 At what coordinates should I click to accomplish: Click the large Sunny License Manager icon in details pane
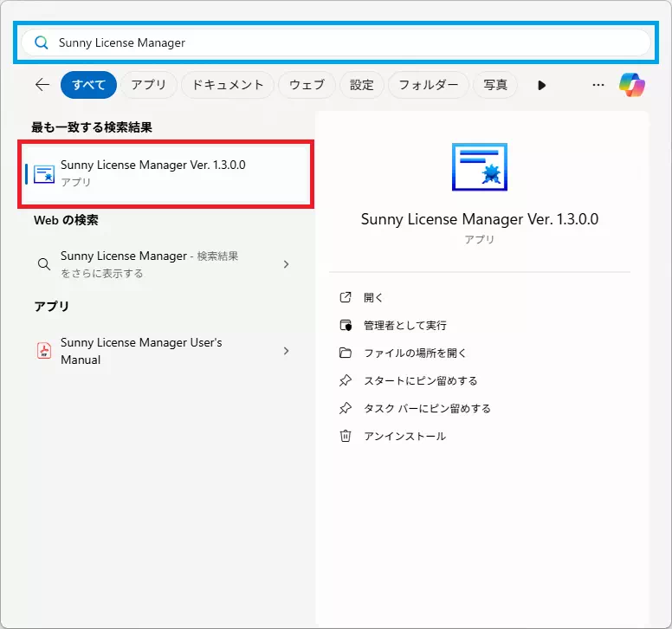[480, 167]
